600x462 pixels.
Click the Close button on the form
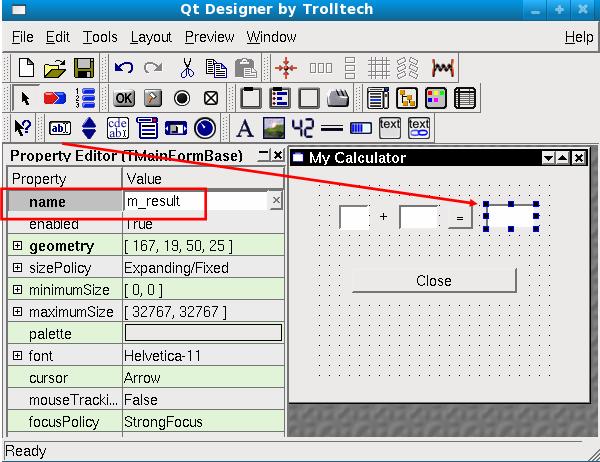point(434,280)
